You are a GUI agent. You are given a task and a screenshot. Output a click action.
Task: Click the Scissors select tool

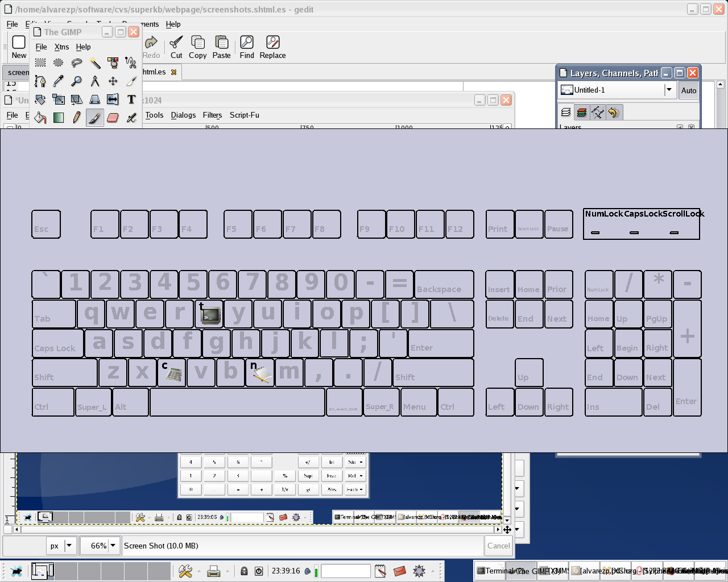click(x=131, y=63)
